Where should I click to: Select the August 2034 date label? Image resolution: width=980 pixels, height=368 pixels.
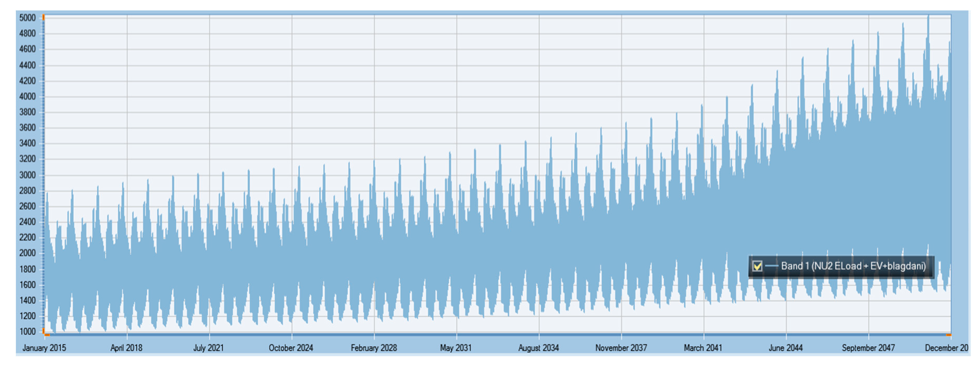click(x=538, y=348)
